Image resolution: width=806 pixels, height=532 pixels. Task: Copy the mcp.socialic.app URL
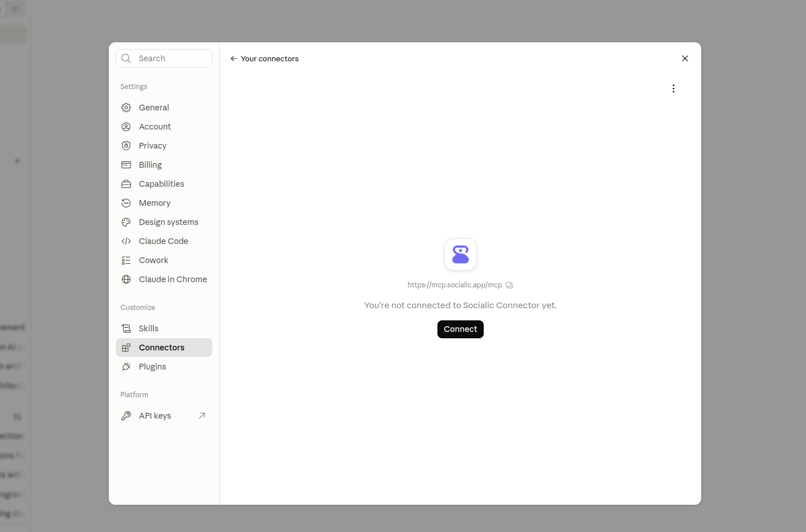[509, 285]
